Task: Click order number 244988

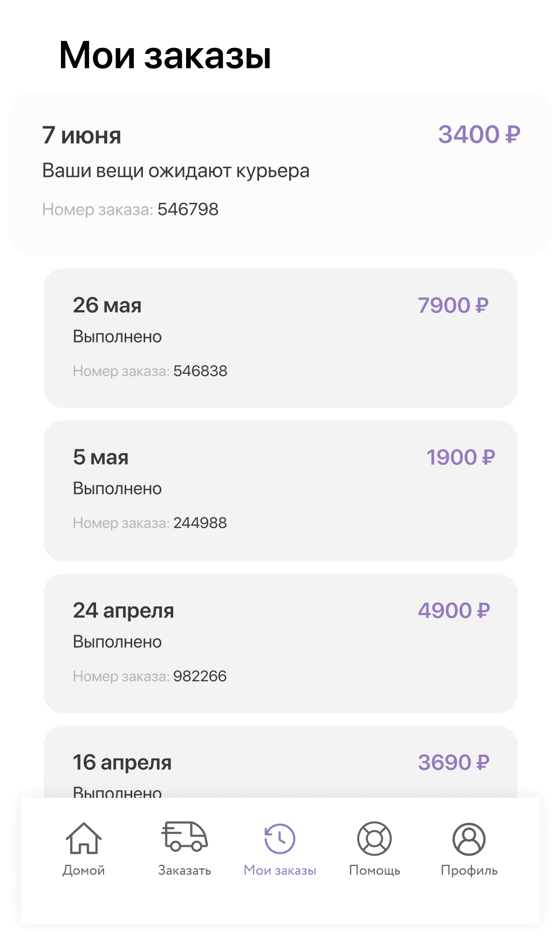Action: 200,523
